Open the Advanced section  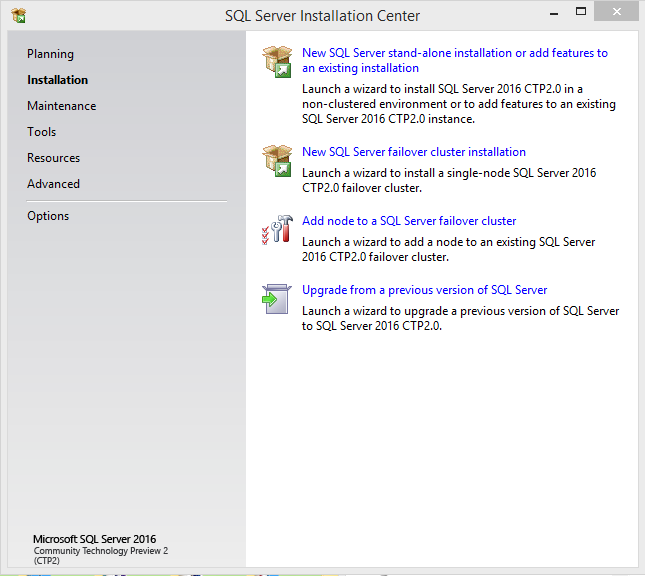coord(53,183)
